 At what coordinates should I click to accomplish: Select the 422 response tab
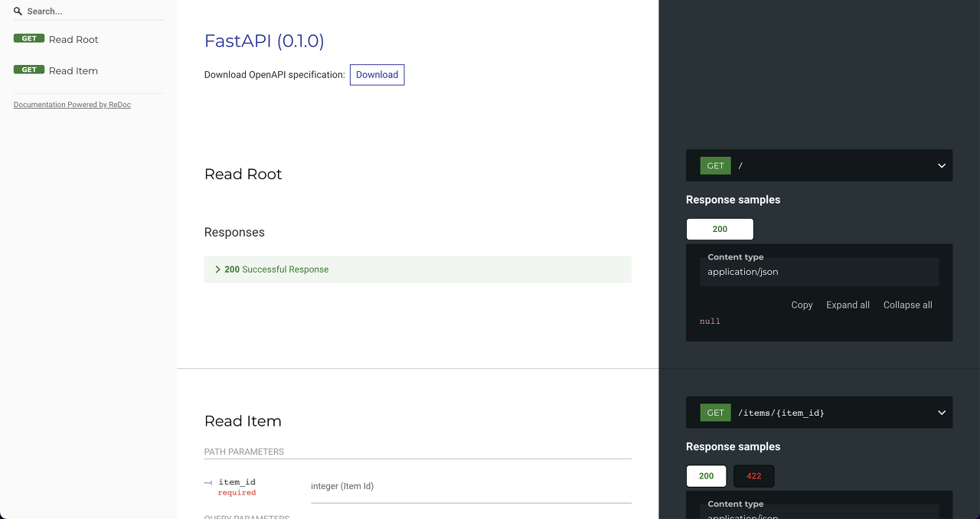click(x=754, y=476)
